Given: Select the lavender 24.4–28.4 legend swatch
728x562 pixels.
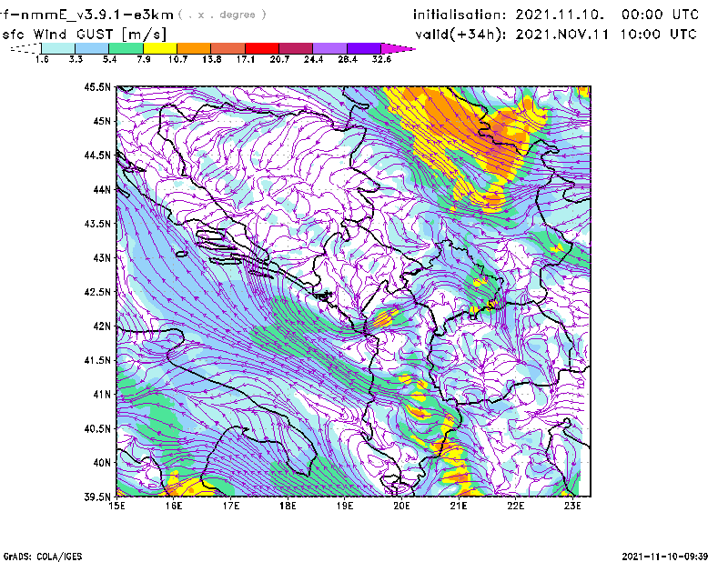Looking at the screenshot, I should tap(329, 48).
